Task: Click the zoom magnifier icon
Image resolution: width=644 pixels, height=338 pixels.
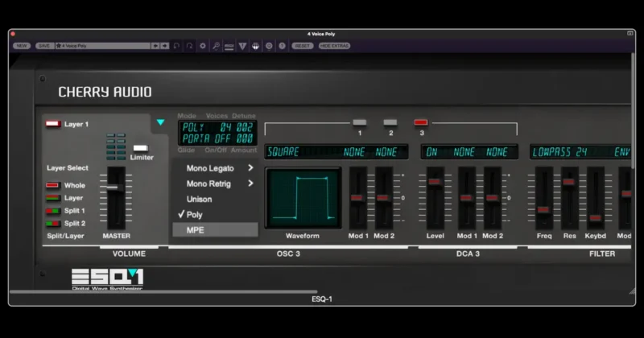Action: [x=216, y=46]
